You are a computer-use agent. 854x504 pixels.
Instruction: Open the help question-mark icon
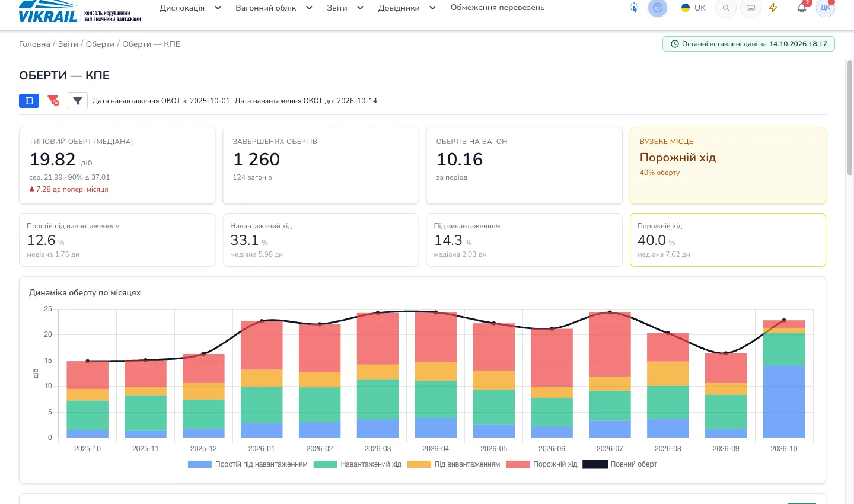coord(658,8)
